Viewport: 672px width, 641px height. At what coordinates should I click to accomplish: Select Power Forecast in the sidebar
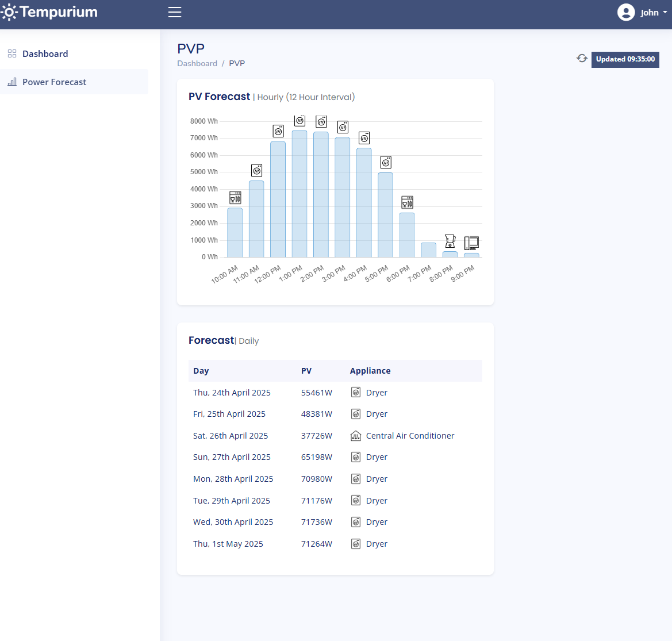54,82
